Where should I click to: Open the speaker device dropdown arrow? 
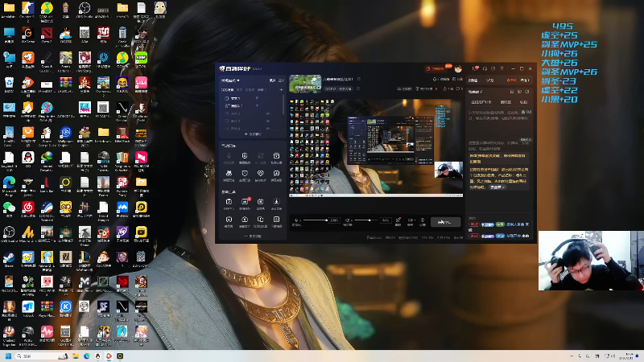pos(351,220)
